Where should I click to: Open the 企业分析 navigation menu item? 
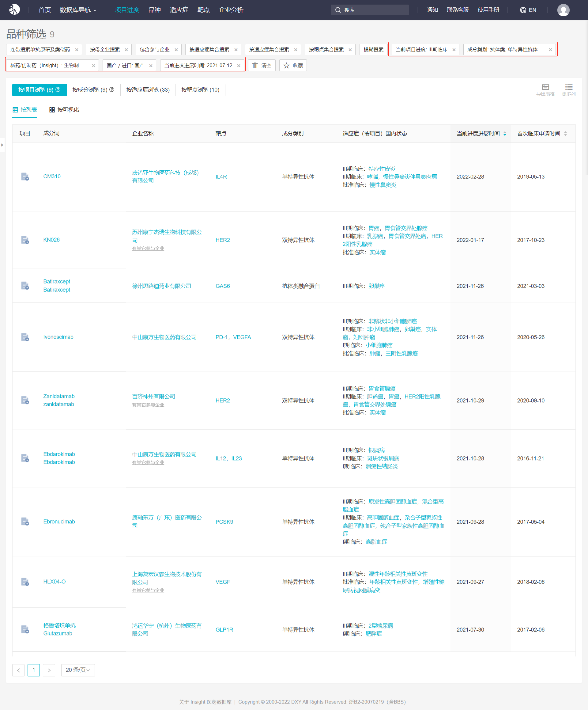click(x=231, y=10)
